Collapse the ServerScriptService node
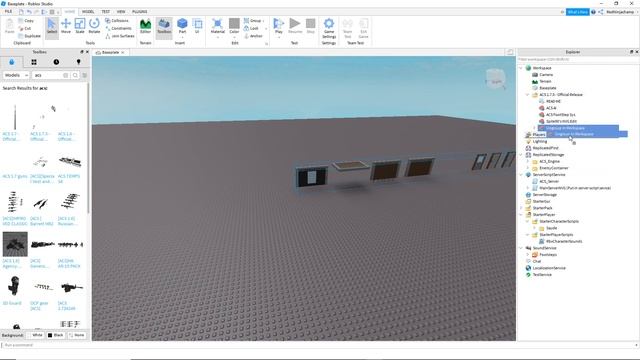The image size is (640, 360). click(521, 175)
